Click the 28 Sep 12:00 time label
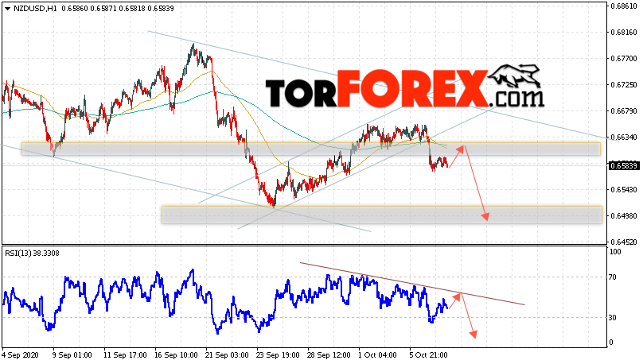This screenshot has width=643, height=364. click(x=329, y=354)
